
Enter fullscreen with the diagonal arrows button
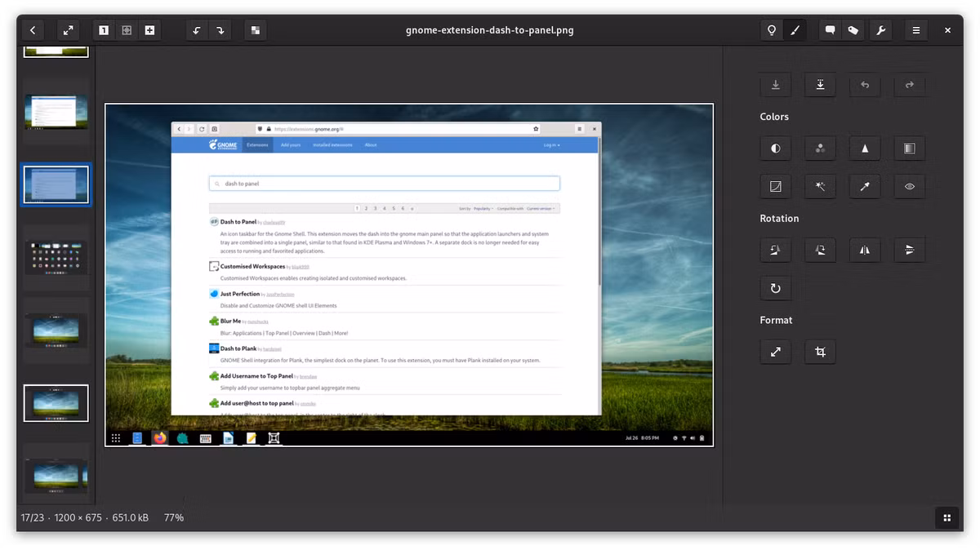coord(69,30)
